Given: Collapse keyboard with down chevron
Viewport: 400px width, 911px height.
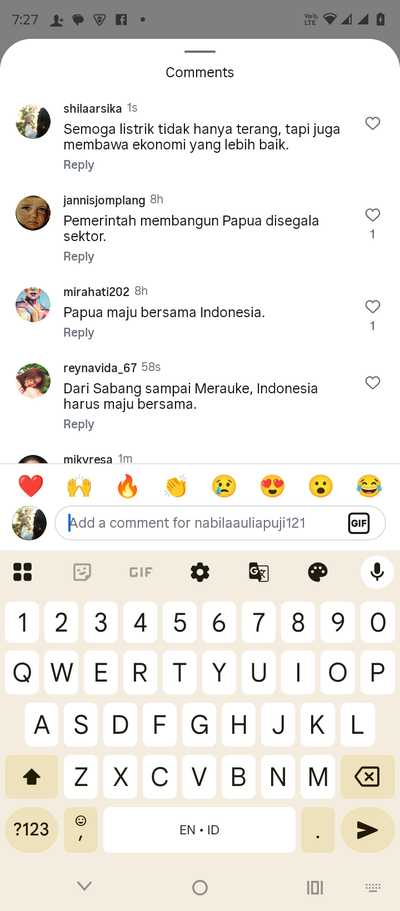Looking at the screenshot, I should pos(84,886).
